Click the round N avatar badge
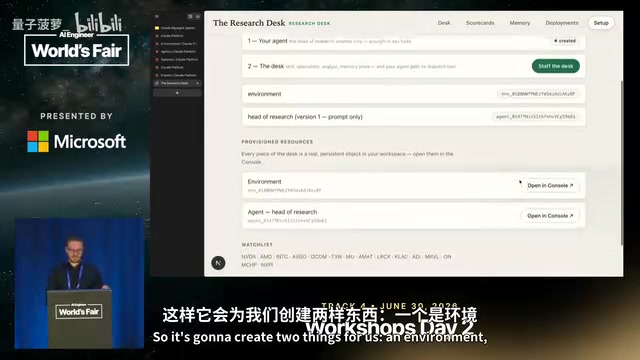 (218, 263)
